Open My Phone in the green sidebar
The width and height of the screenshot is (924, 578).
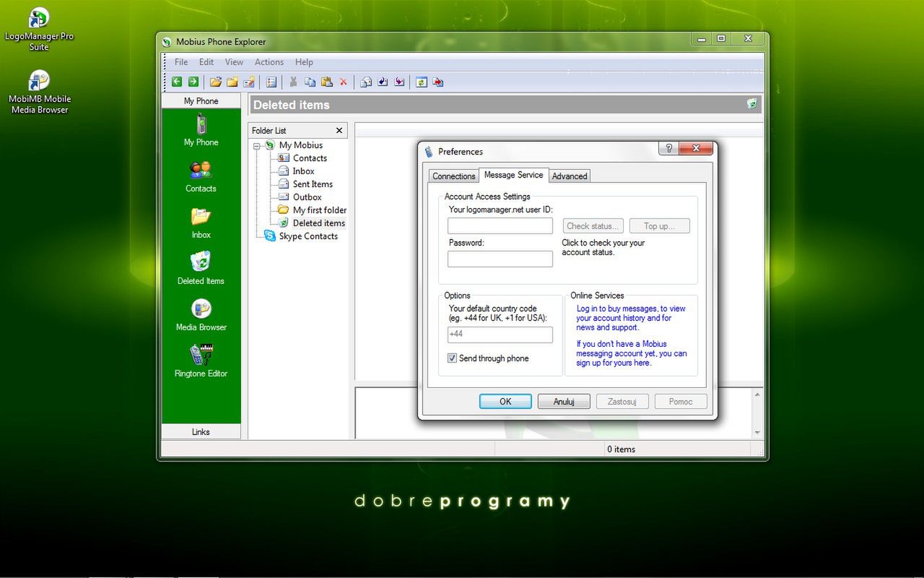coord(201,130)
